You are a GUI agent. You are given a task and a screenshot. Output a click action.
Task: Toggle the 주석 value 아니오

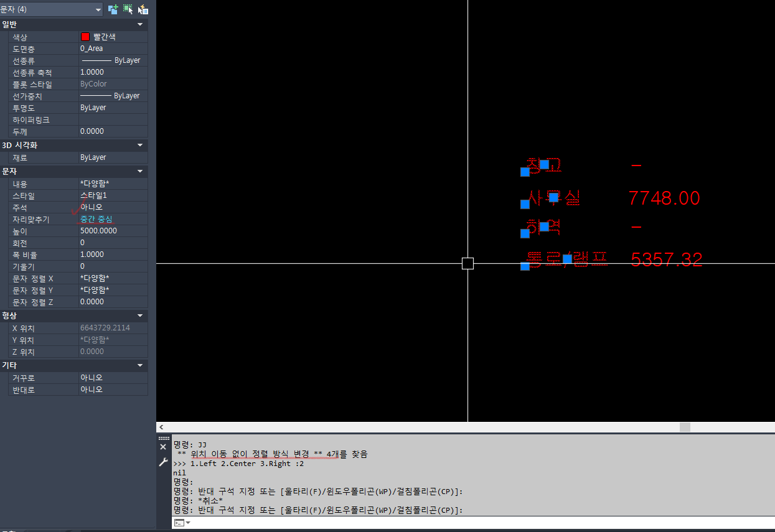pos(113,207)
